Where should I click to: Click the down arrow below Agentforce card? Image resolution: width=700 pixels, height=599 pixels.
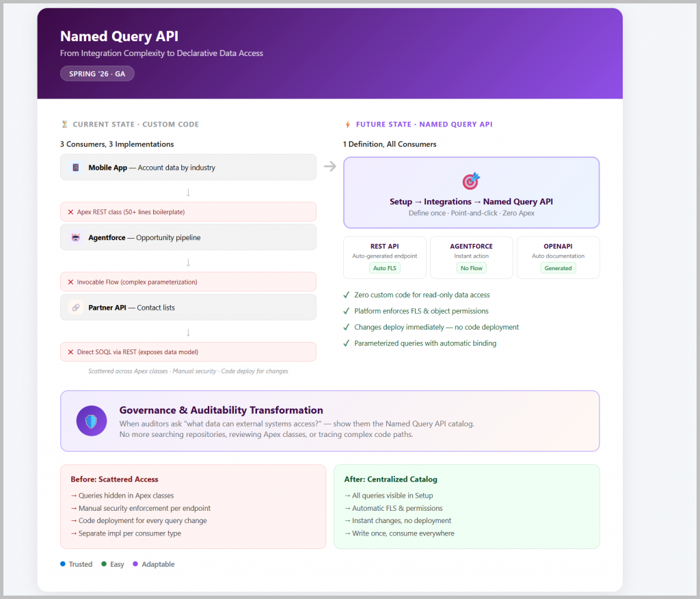click(188, 262)
